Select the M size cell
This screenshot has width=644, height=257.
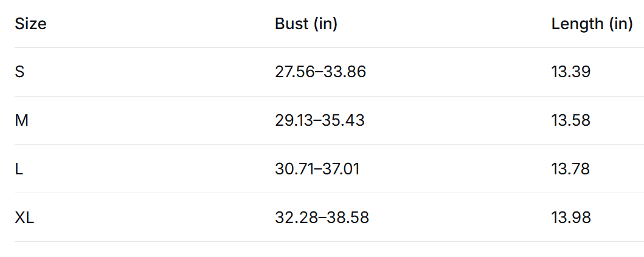click(x=21, y=120)
